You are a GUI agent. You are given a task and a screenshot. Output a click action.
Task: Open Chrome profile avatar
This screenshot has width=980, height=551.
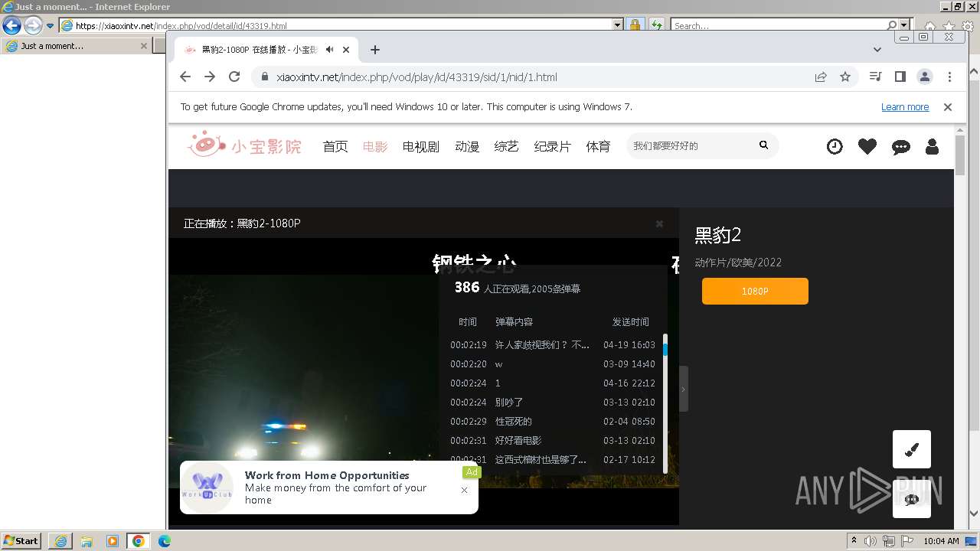(x=925, y=77)
